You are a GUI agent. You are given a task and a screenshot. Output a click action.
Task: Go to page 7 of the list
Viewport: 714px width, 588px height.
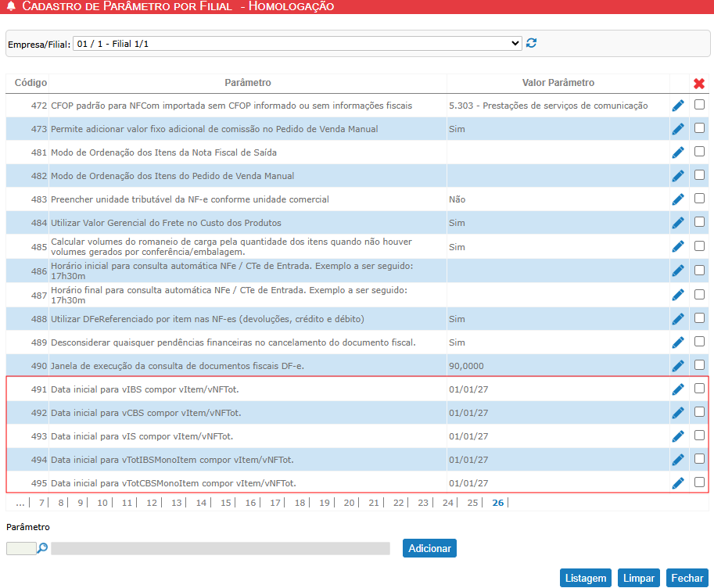[41, 503]
